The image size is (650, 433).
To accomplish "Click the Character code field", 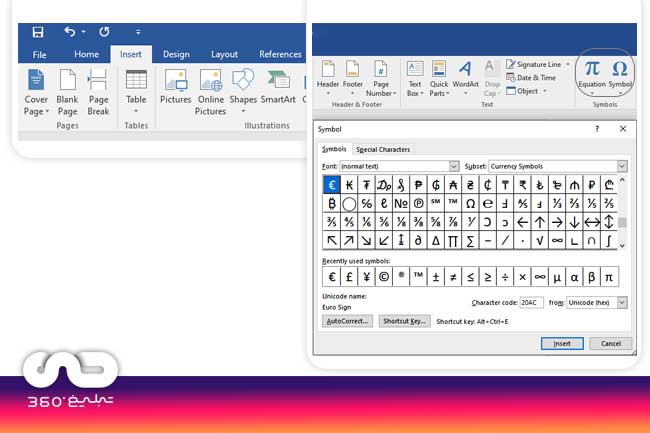I will [x=531, y=302].
